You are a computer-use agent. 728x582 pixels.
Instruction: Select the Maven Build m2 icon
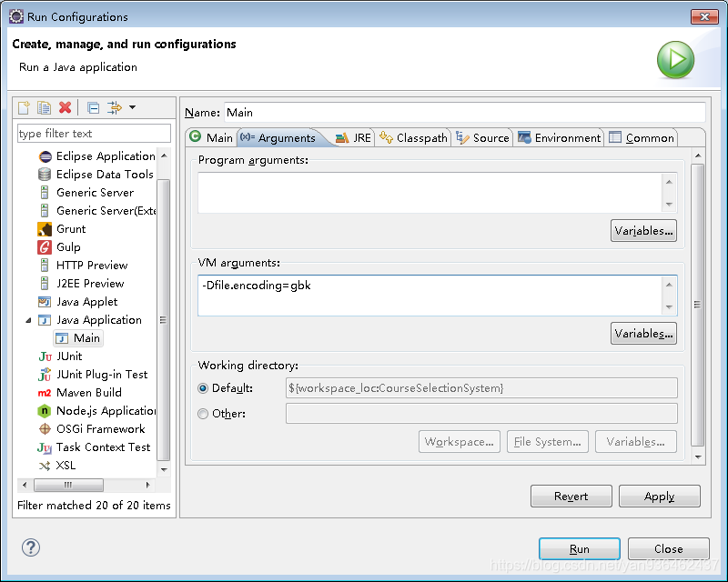45,393
